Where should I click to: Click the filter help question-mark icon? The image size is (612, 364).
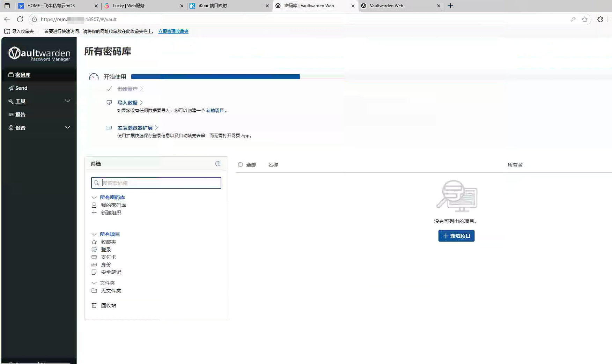tap(217, 164)
